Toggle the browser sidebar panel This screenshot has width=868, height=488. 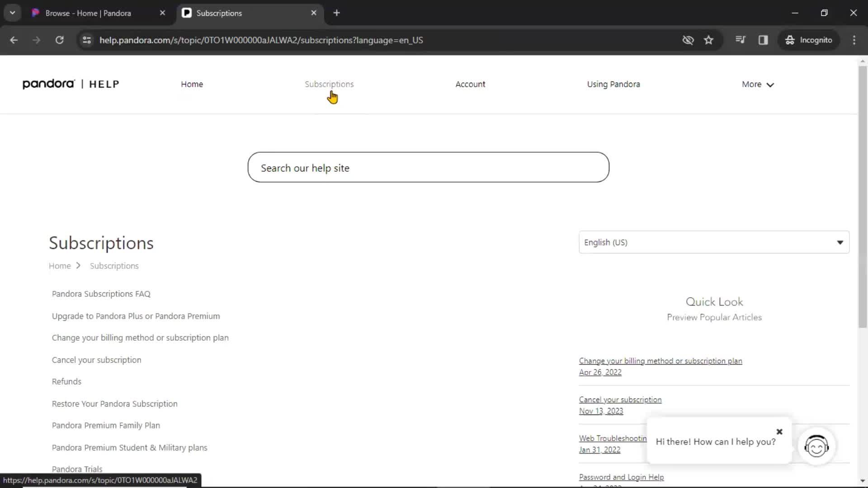coord(763,40)
